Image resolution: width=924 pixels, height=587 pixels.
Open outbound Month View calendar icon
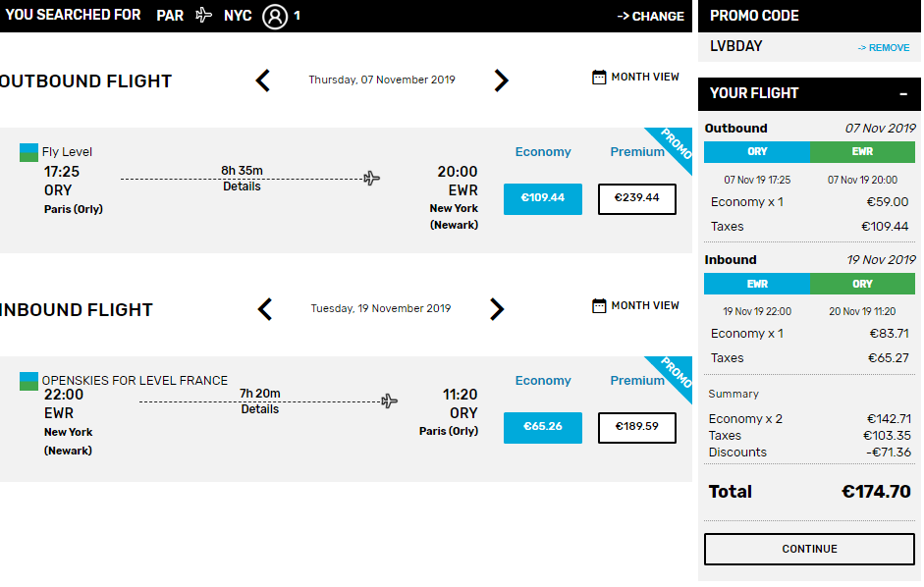point(599,78)
